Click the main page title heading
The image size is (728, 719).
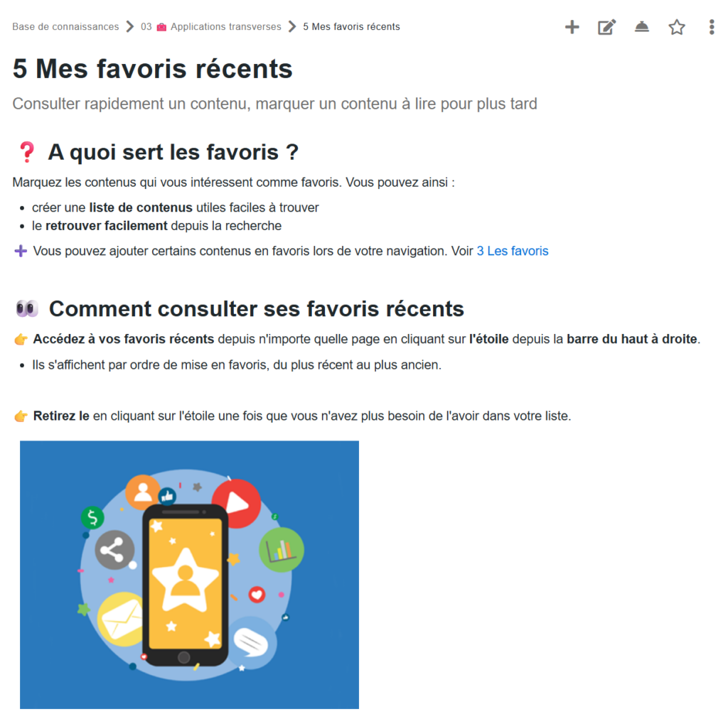pyautogui.click(x=153, y=69)
